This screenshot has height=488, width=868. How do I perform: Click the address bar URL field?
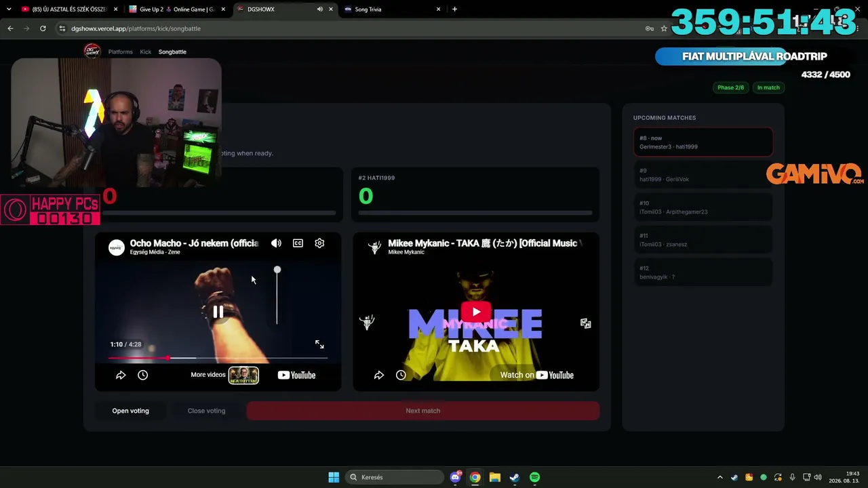(353, 28)
